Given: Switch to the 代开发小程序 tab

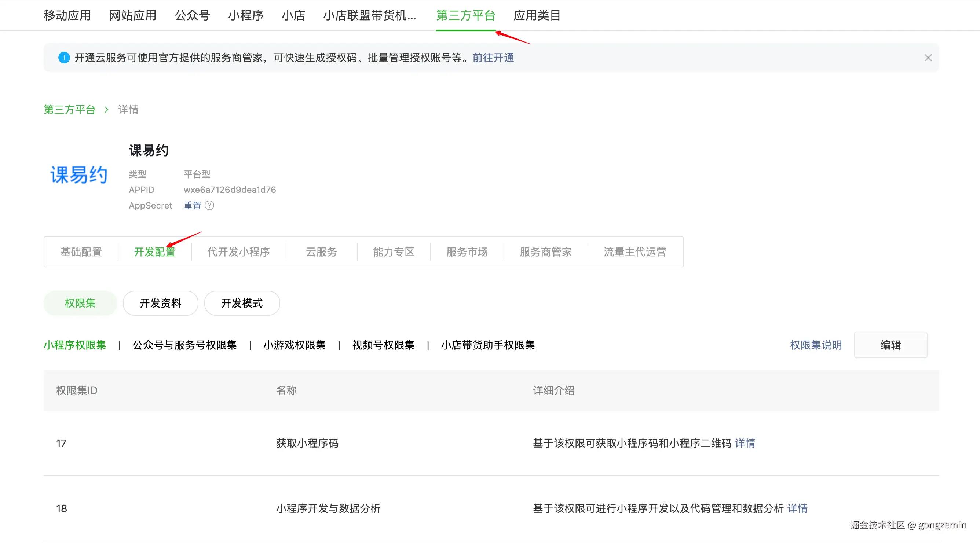Looking at the screenshot, I should tap(238, 252).
